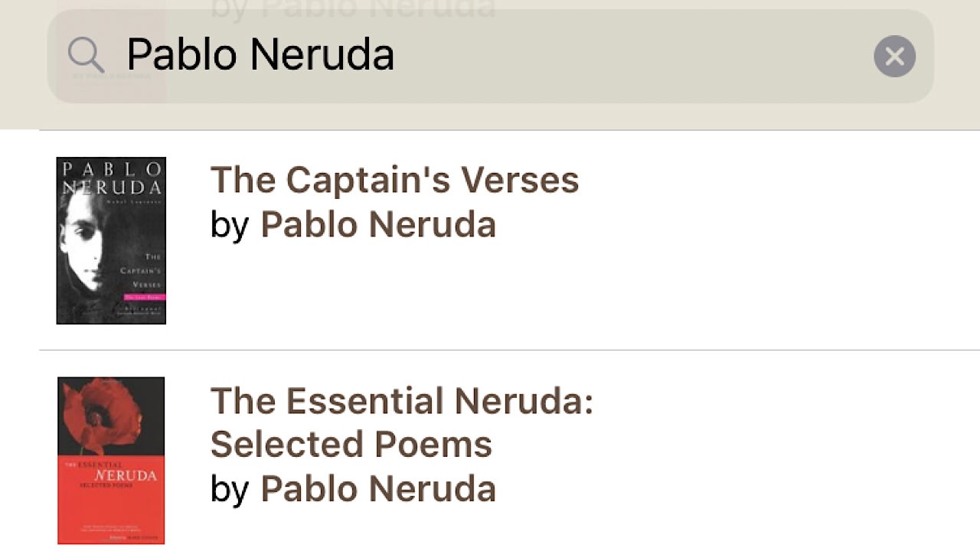This screenshot has width=980, height=551.
Task: Select the title "The Captain's Verses"
Action: (x=394, y=179)
